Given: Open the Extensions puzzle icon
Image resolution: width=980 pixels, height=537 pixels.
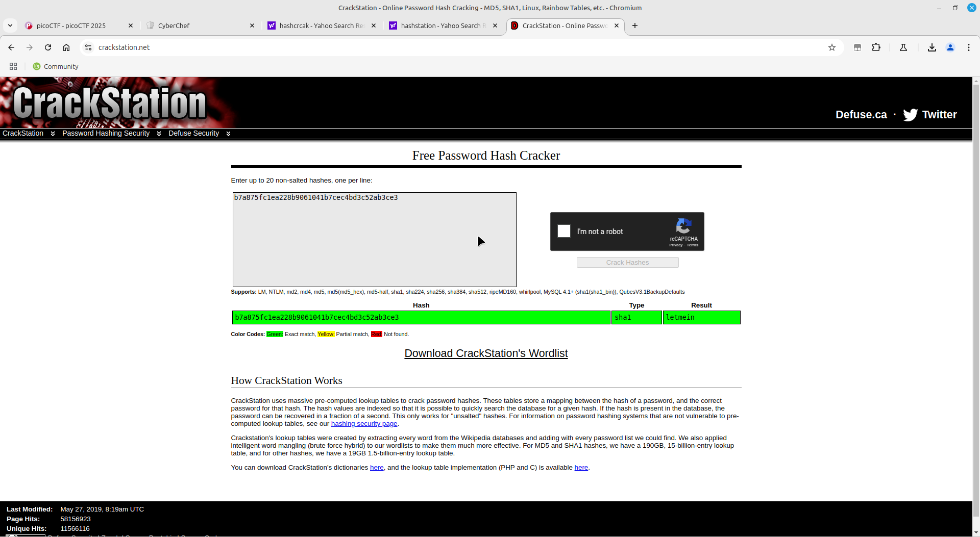Looking at the screenshot, I should click(876, 47).
